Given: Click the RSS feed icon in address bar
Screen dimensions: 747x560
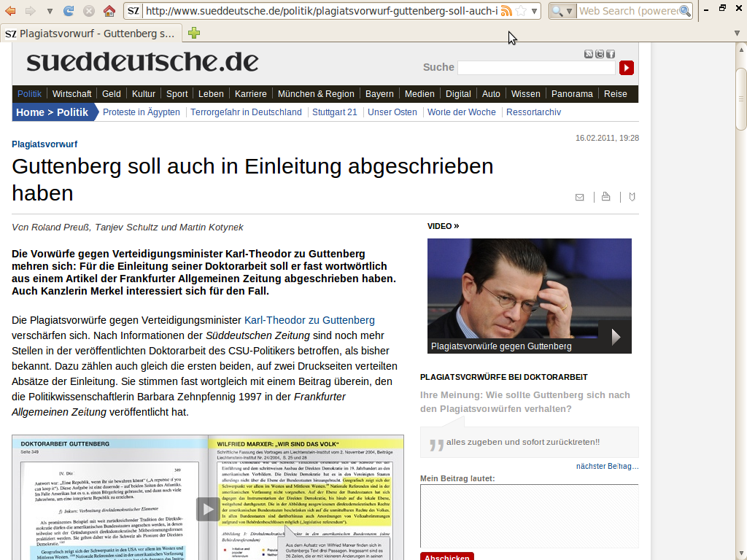Looking at the screenshot, I should [x=506, y=10].
